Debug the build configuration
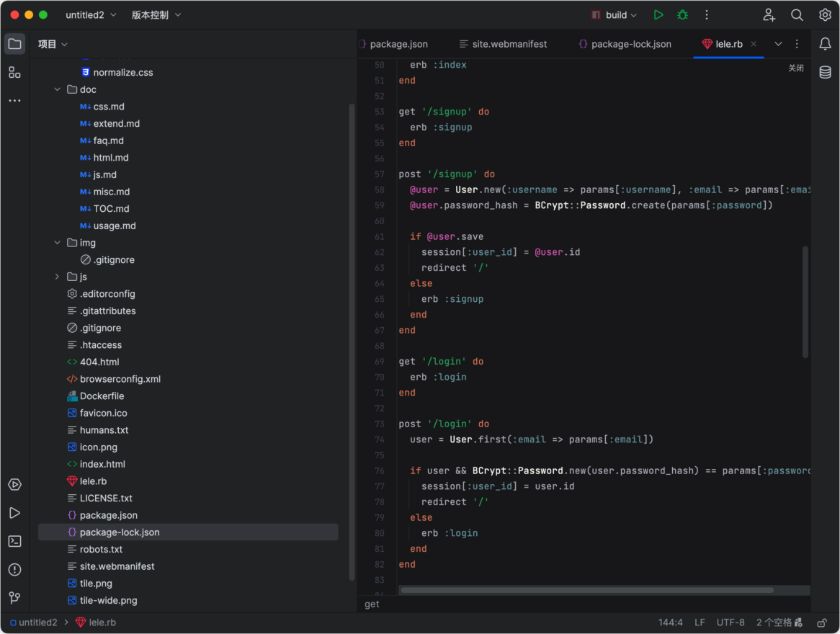The height and width of the screenshot is (634, 840). tap(682, 15)
